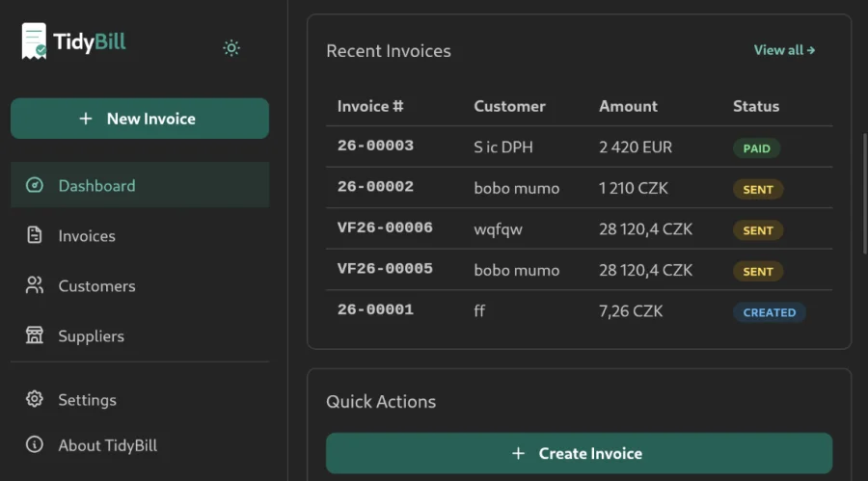Click the Status column header
Viewport: 868px width, 481px height.
point(755,106)
